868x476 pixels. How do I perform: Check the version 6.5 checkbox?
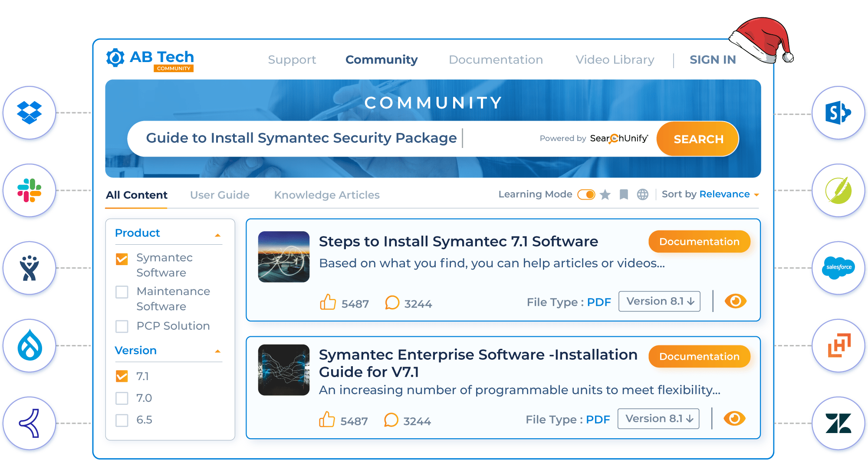pyautogui.click(x=122, y=420)
